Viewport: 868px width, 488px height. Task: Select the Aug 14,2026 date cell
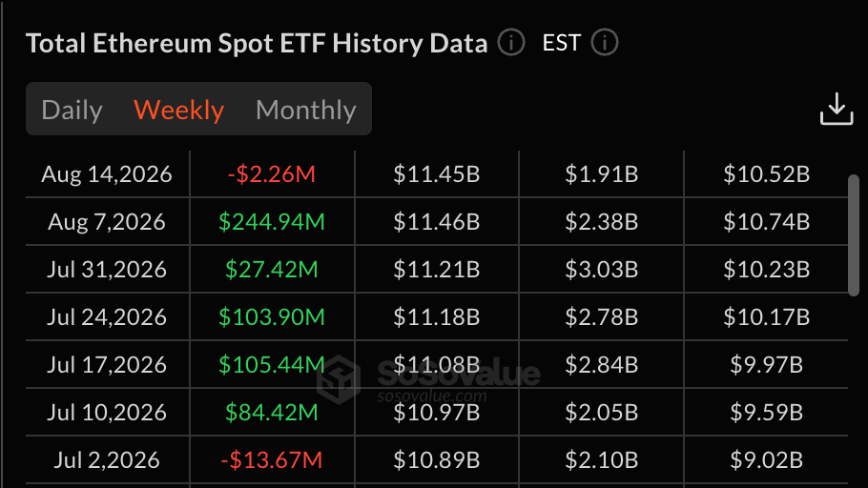coord(107,174)
